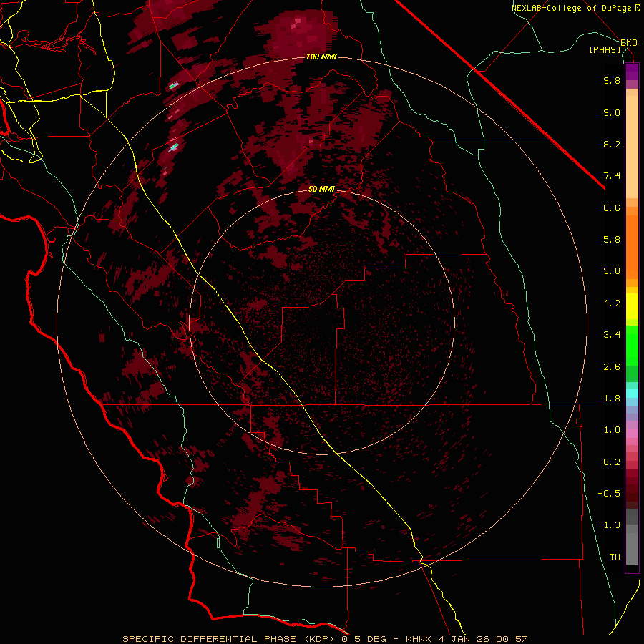Click the BKD label at top right
The width and height of the screenshot is (644, 644).
[629, 43]
